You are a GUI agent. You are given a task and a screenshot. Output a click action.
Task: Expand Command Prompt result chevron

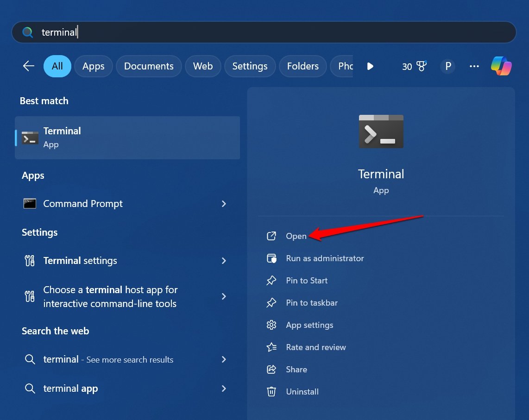point(224,204)
